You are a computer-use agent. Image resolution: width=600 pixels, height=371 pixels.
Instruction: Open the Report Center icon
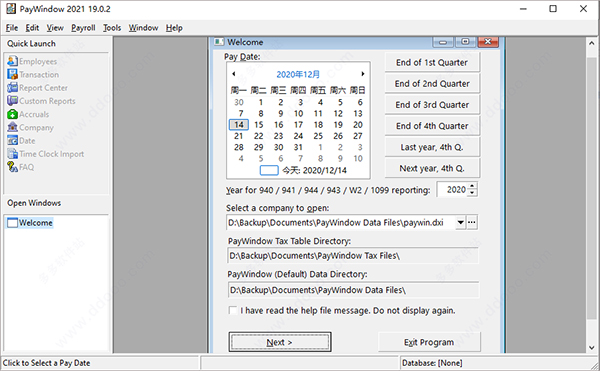point(13,88)
